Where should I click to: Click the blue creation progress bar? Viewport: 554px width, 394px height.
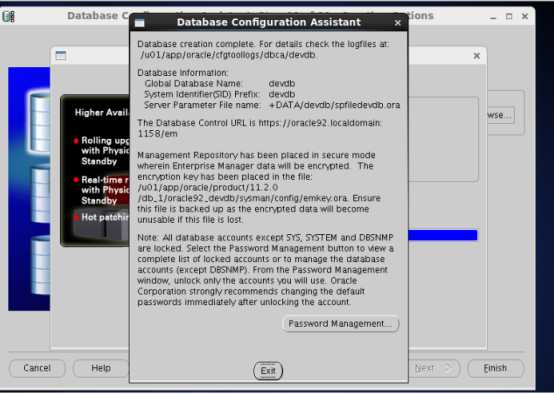tap(443, 235)
